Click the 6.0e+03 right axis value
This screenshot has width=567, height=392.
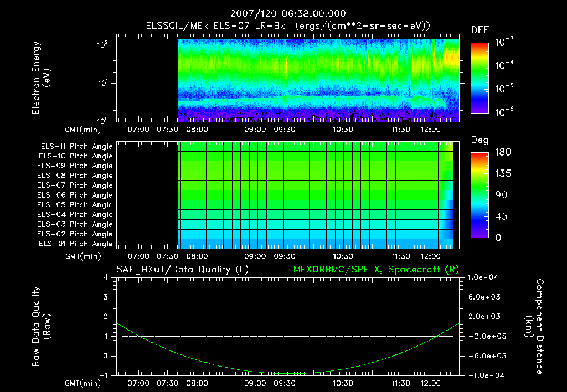pos(484,297)
